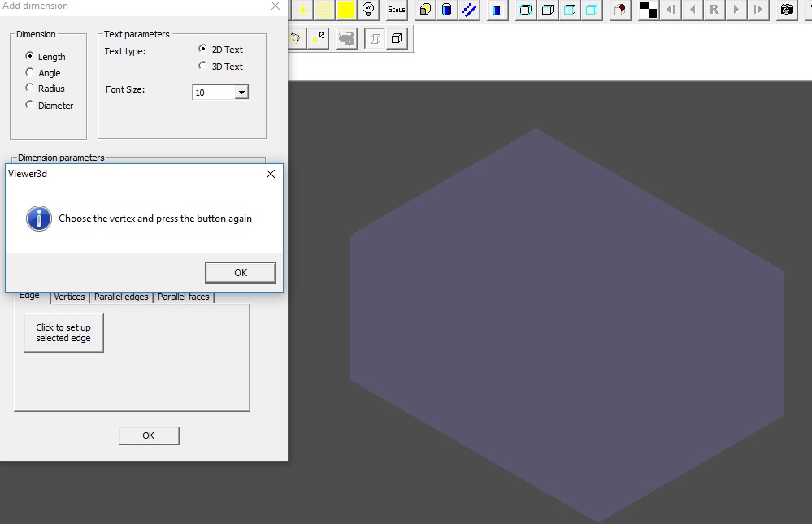The height and width of the screenshot is (524, 812).
Task: Click the black and white checkerboard icon
Action: 648,10
